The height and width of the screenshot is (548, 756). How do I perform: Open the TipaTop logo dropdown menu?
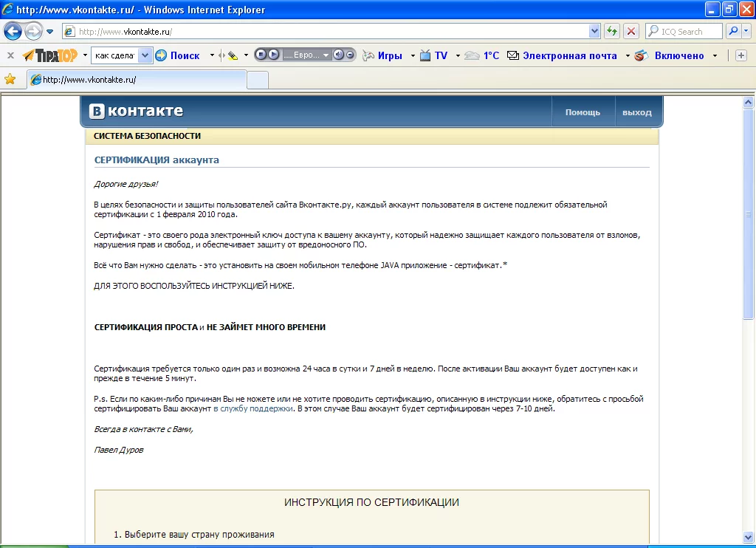[x=85, y=55]
